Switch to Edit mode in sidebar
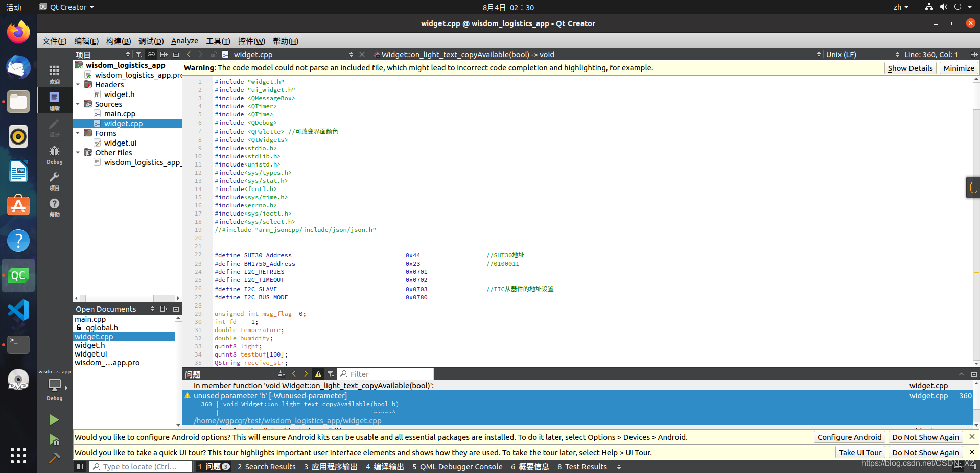 (x=54, y=101)
